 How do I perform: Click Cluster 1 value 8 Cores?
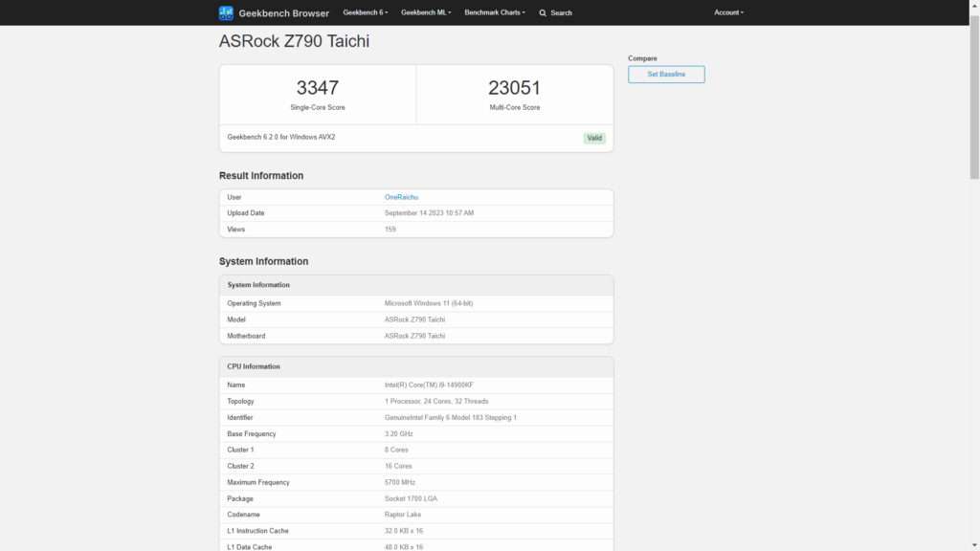(x=395, y=450)
